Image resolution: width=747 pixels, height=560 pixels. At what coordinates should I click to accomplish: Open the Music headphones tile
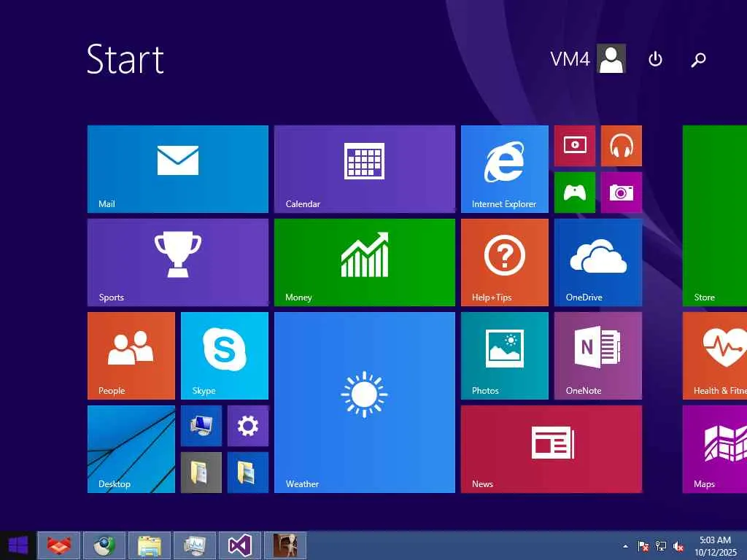(x=622, y=146)
